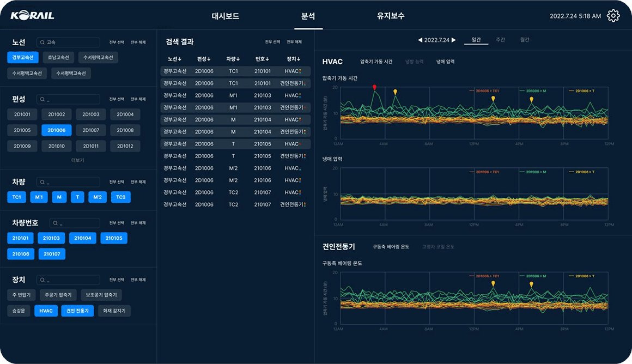
Task: Deselect formation chip 2D1006
Action: (x=57, y=130)
